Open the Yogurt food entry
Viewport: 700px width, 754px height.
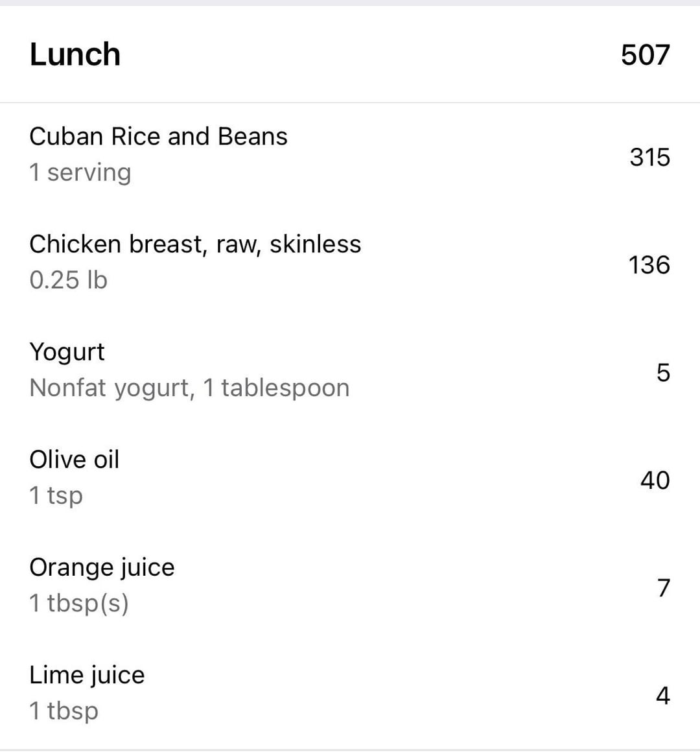(67, 352)
